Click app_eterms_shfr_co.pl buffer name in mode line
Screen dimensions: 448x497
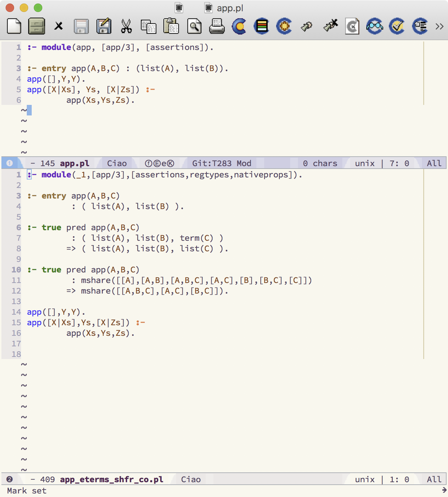pyautogui.click(x=111, y=479)
